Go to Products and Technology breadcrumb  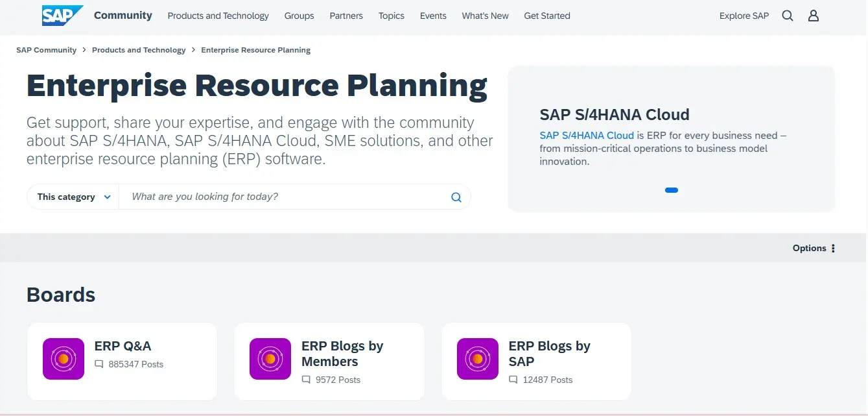(139, 50)
